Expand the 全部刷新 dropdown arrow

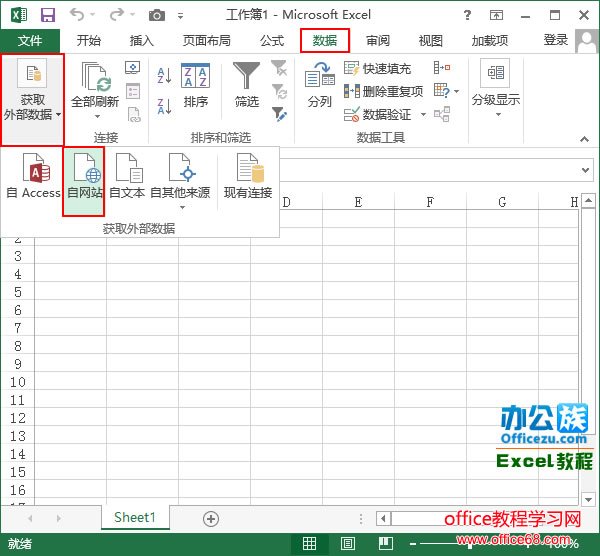pos(97,116)
